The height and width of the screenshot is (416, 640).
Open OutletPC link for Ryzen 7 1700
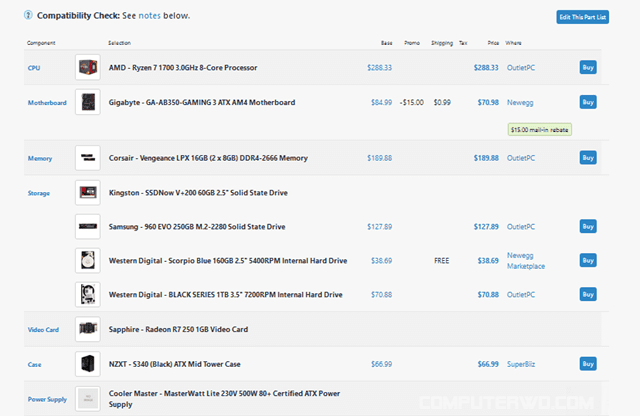[x=521, y=68]
